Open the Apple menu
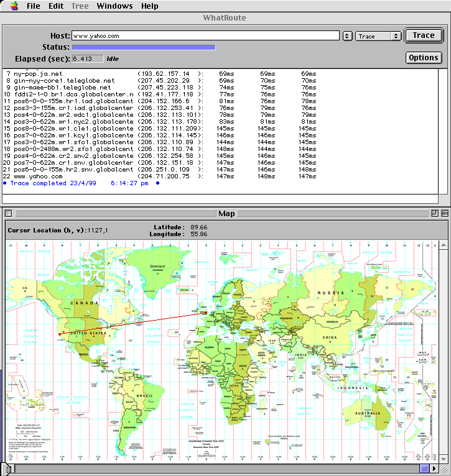This screenshot has width=451, height=476. (x=14, y=6)
